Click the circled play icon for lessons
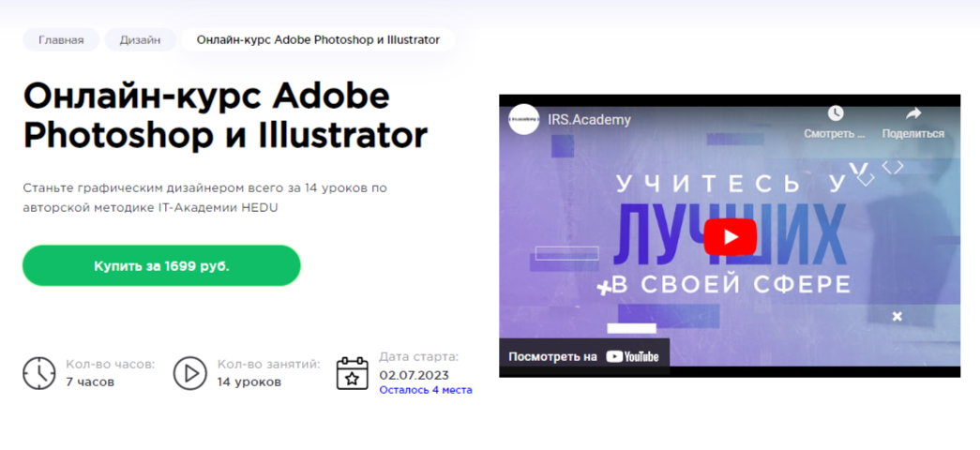The width and height of the screenshot is (980, 450). (x=190, y=374)
